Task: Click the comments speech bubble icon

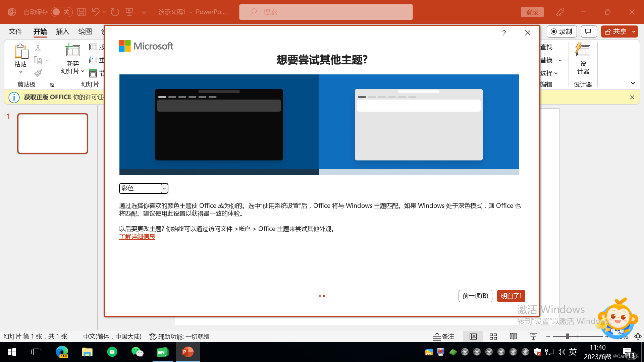Action: [x=588, y=32]
